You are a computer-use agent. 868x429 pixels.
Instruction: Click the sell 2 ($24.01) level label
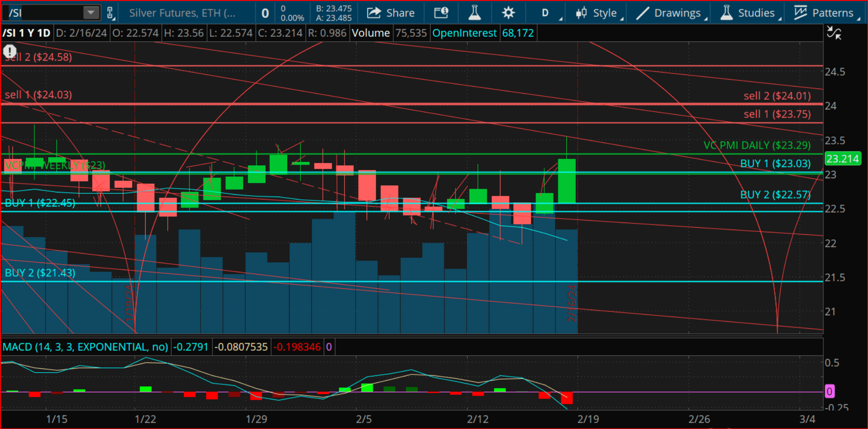point(777,96)
